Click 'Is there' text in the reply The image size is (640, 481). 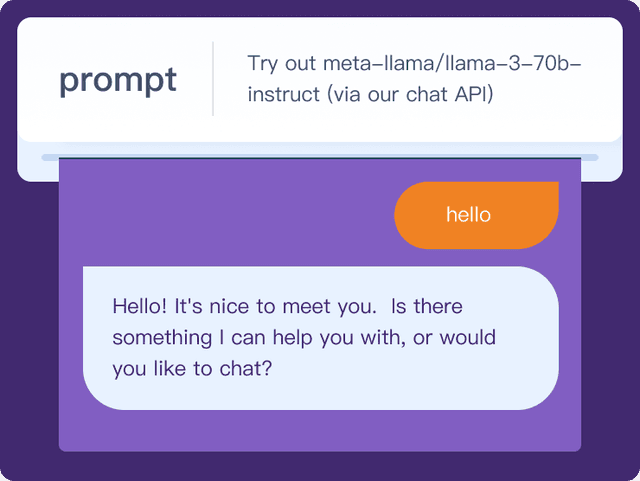click(426, 305)
